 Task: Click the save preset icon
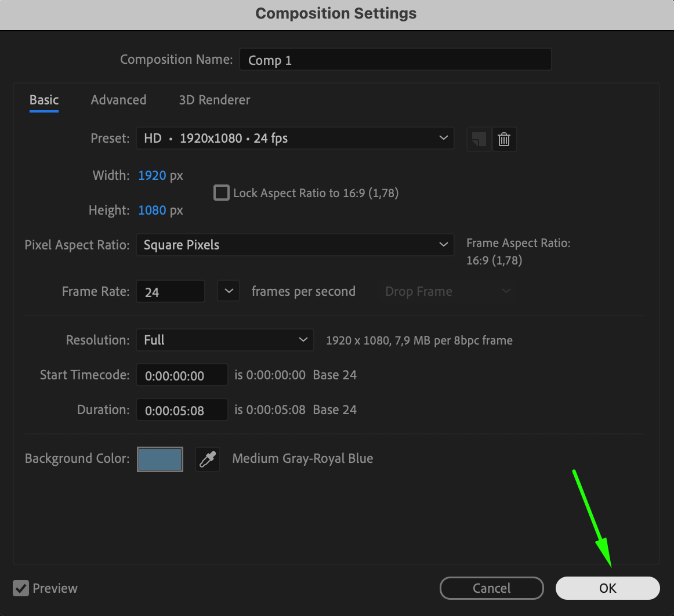(x=479, y=139)
